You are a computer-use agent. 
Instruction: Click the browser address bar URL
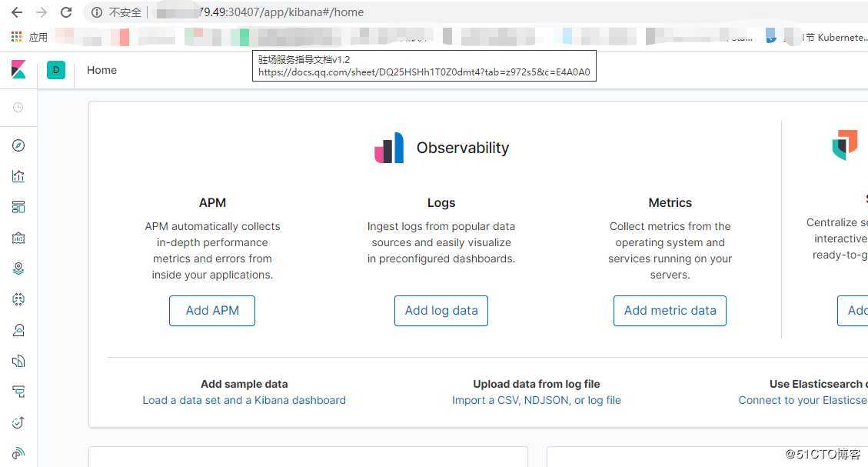coord(260,12)
